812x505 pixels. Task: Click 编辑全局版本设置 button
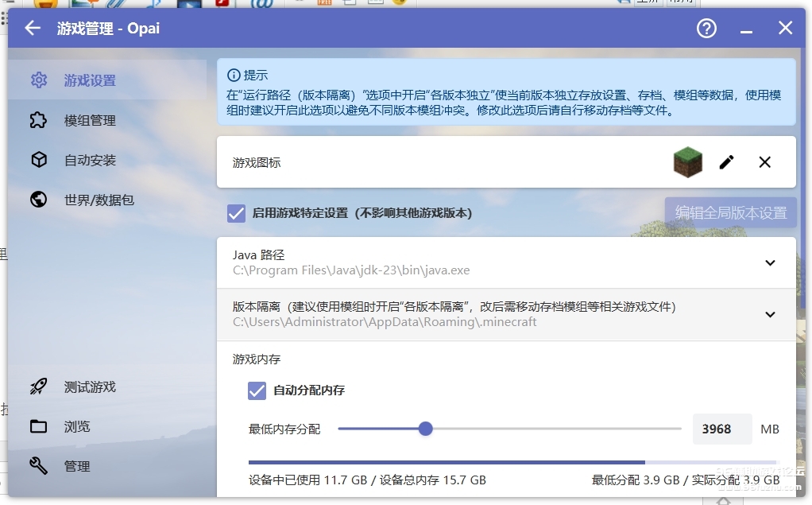[x=730, y=213]
